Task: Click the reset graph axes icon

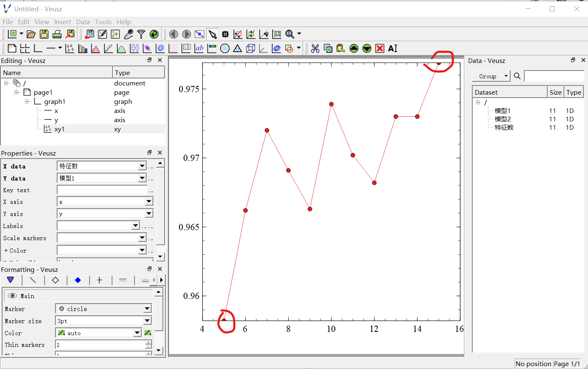Action: coord(277,34)
